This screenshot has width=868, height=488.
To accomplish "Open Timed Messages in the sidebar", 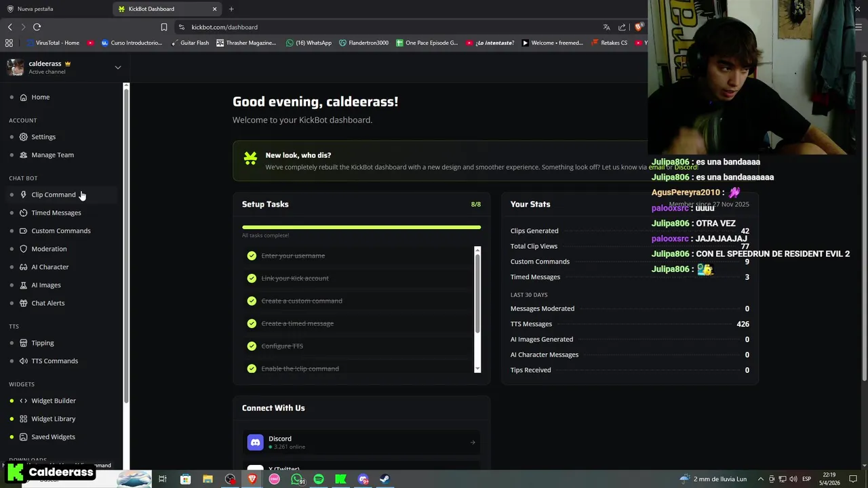I will [56, 213].
